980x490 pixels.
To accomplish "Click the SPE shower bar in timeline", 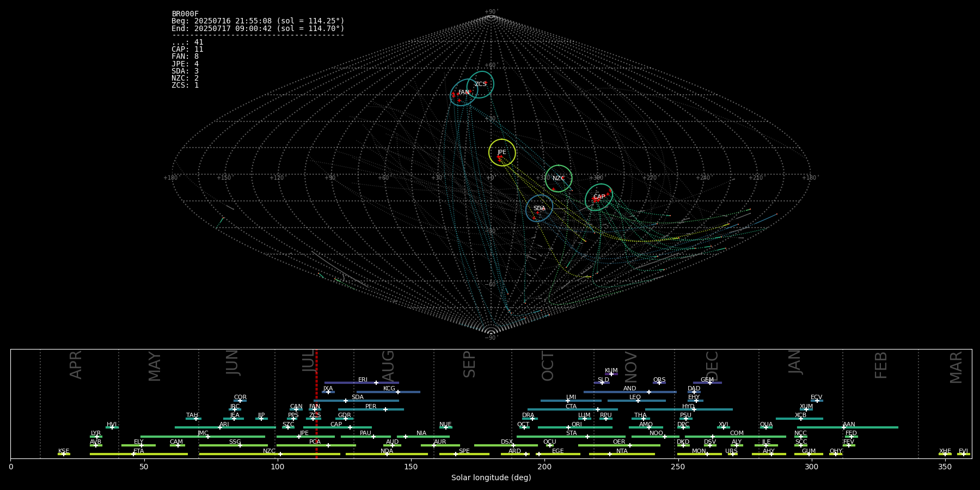I will click(464, 454).
